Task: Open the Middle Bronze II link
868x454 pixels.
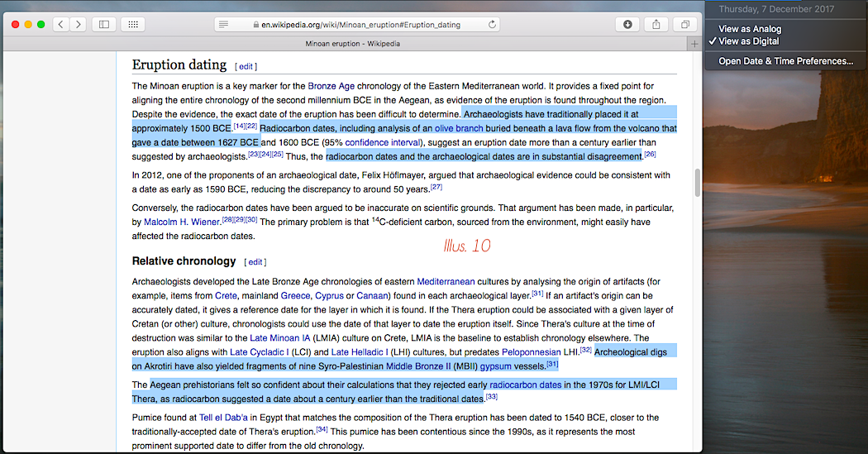Action: coord(418,366)
